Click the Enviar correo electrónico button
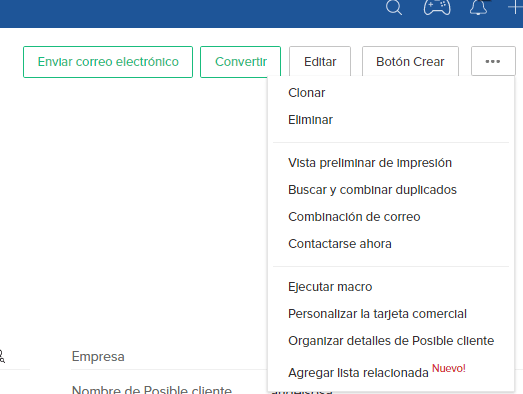Image resolution: width=523 pixels, height=394 pixels. [x=108, y=62]
